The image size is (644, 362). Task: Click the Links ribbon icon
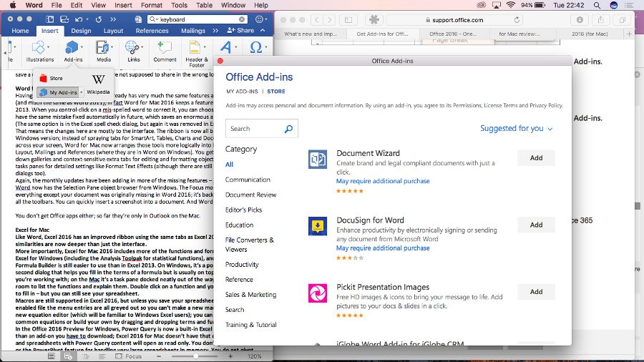pyautogui.click(x=132, y=48)
